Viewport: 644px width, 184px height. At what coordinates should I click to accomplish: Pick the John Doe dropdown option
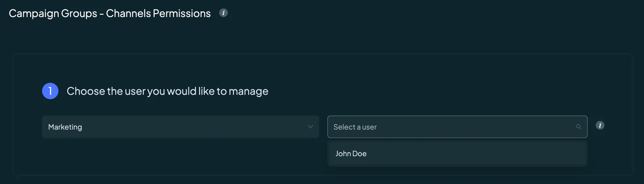(x=457, y=154)
